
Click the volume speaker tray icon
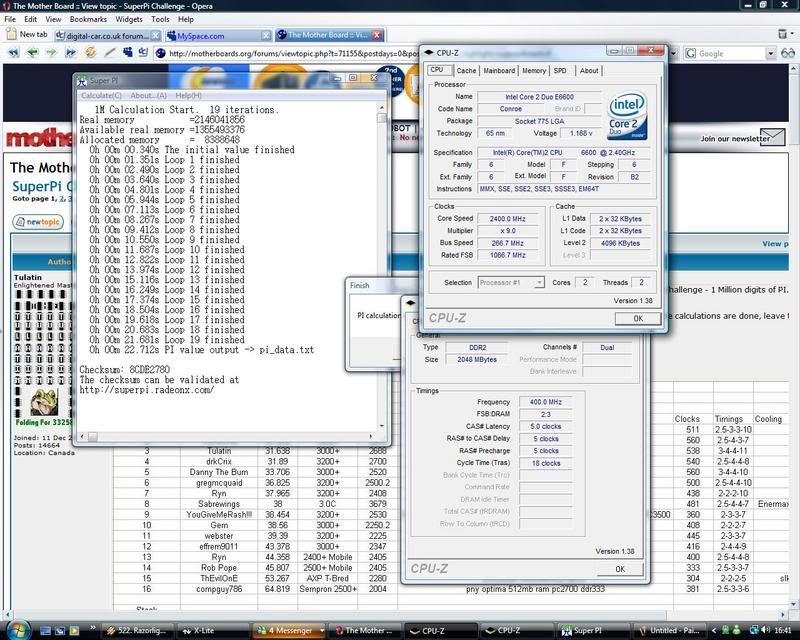(x=765, y=630)
